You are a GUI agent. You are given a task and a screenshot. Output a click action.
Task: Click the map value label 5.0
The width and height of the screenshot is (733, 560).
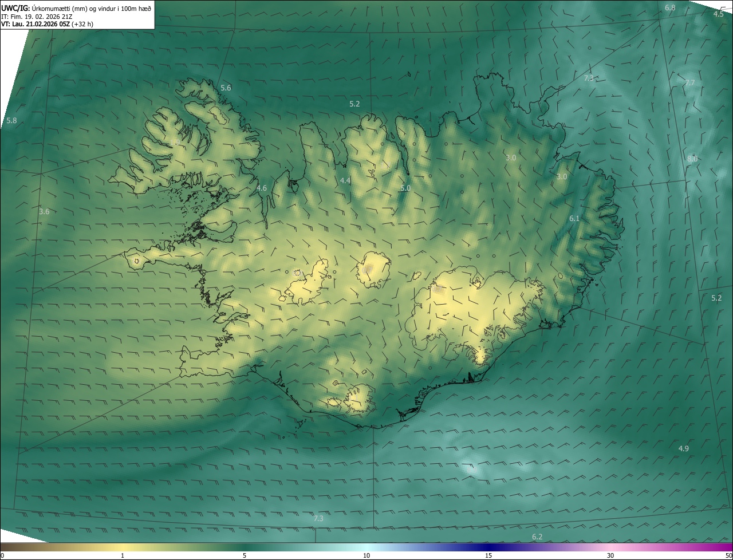pos(405,188)
